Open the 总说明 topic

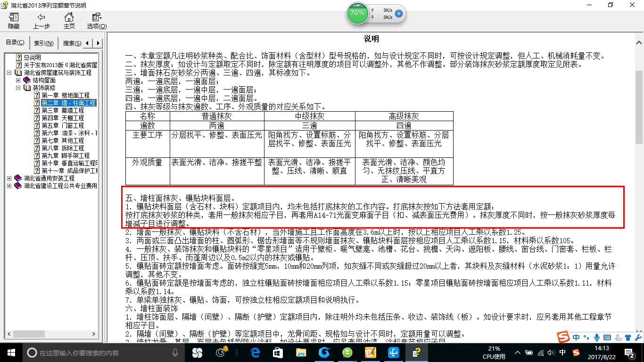(33, 58)
